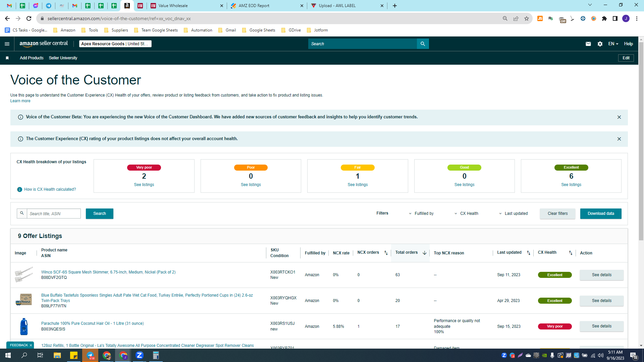Click the info icon beside CX Health calculated
Image resolution: width=644 pixels, height=362 pixels.
point(19,190)
